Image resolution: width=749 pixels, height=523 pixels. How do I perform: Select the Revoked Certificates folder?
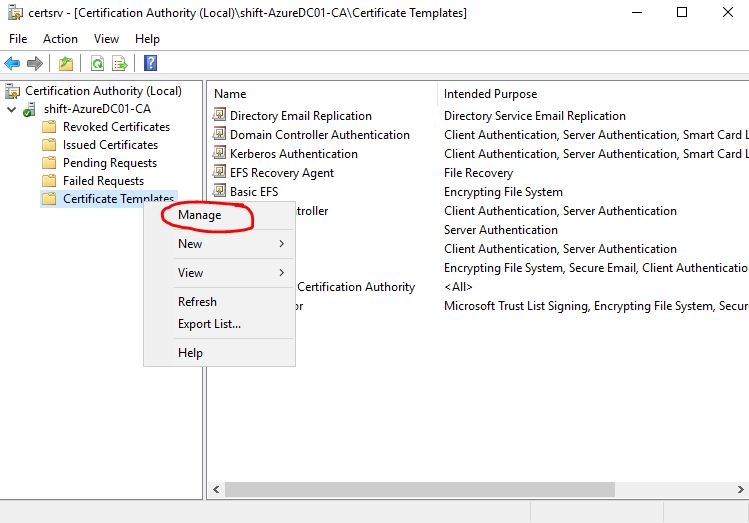point(116,127)
